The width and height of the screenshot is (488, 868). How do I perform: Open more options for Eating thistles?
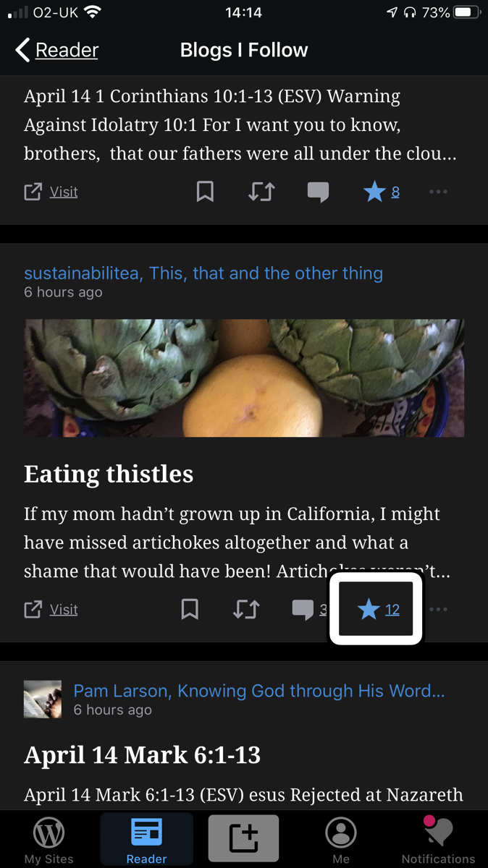438,609
